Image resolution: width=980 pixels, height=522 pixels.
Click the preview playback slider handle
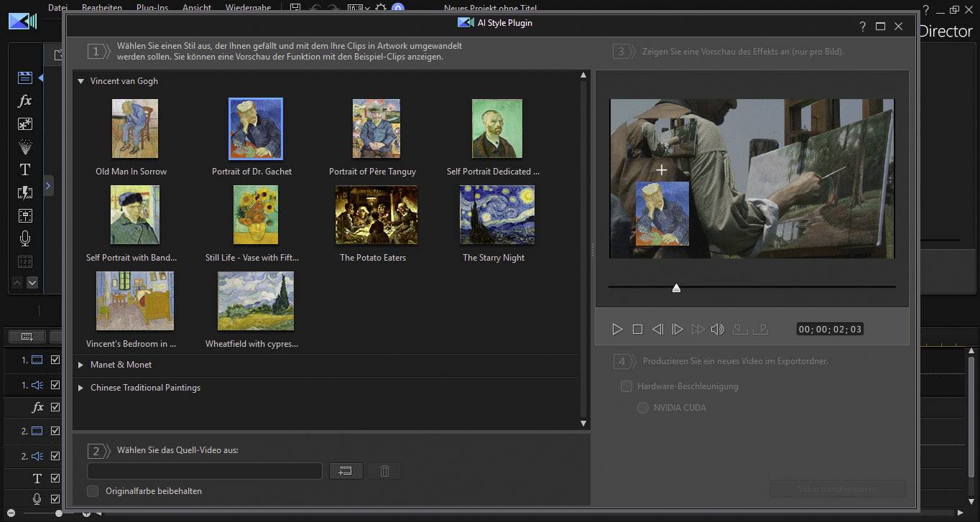675,287
